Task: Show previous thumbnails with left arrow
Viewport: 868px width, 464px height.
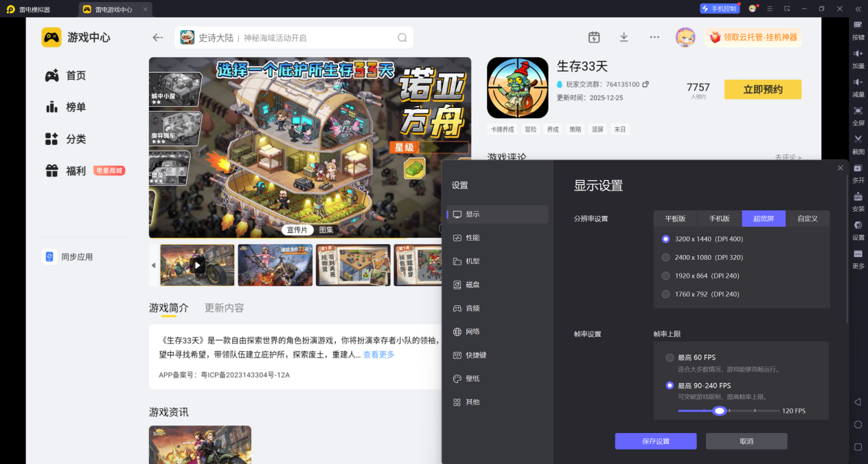Action: [x=153, y=265]
